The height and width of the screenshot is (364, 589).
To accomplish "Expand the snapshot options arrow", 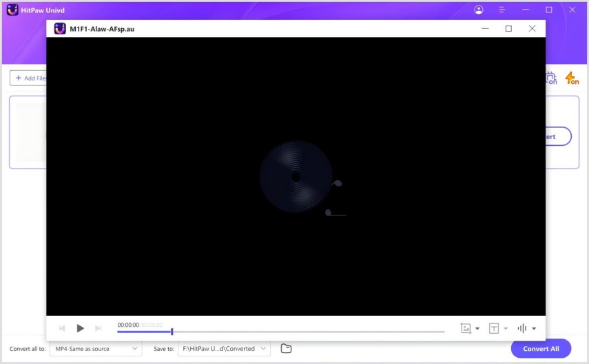I will [477, 328].
